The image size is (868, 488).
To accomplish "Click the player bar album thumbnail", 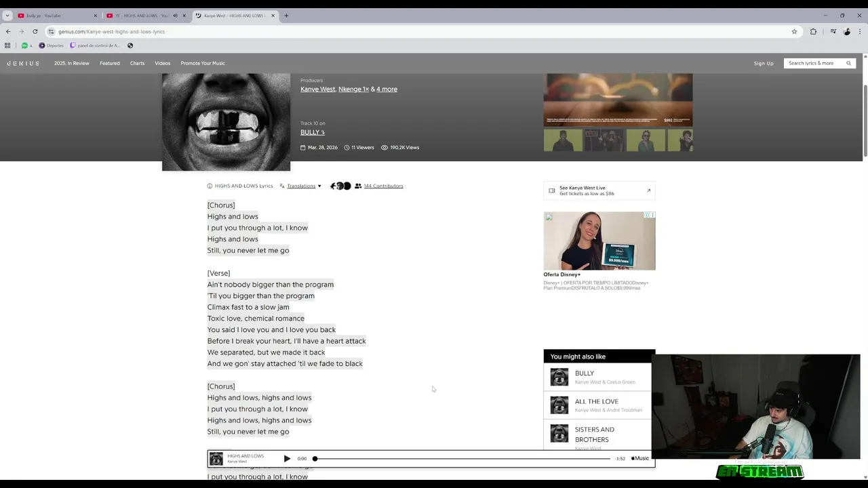I will coord(216,459).
